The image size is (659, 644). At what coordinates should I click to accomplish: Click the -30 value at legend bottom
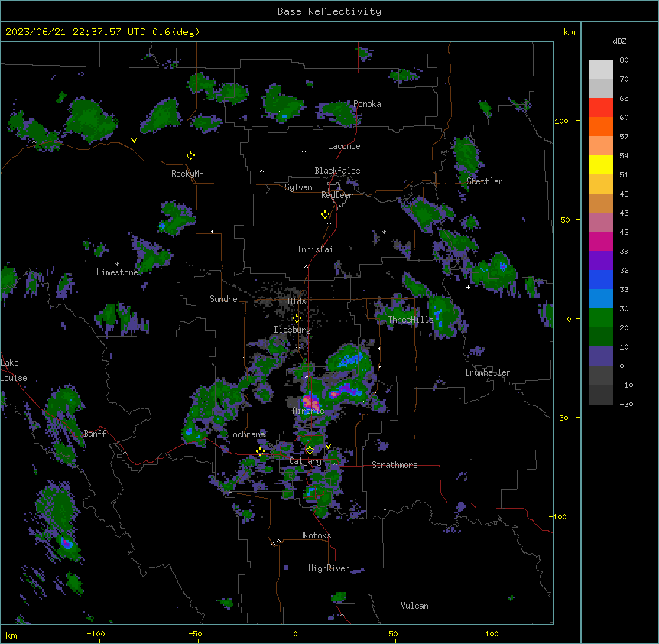tap(626, 405)
